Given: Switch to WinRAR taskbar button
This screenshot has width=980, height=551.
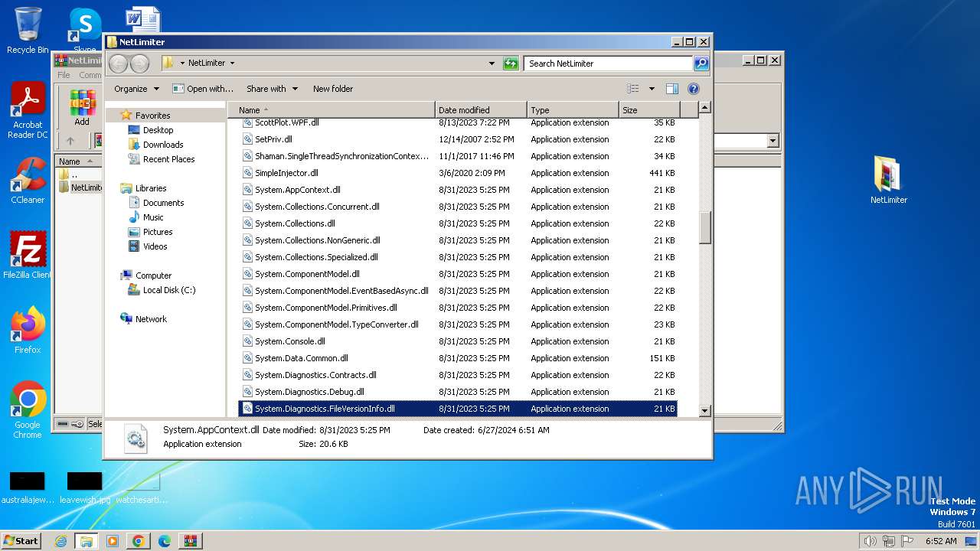Looking at the screenshot, I should (190, 541).
